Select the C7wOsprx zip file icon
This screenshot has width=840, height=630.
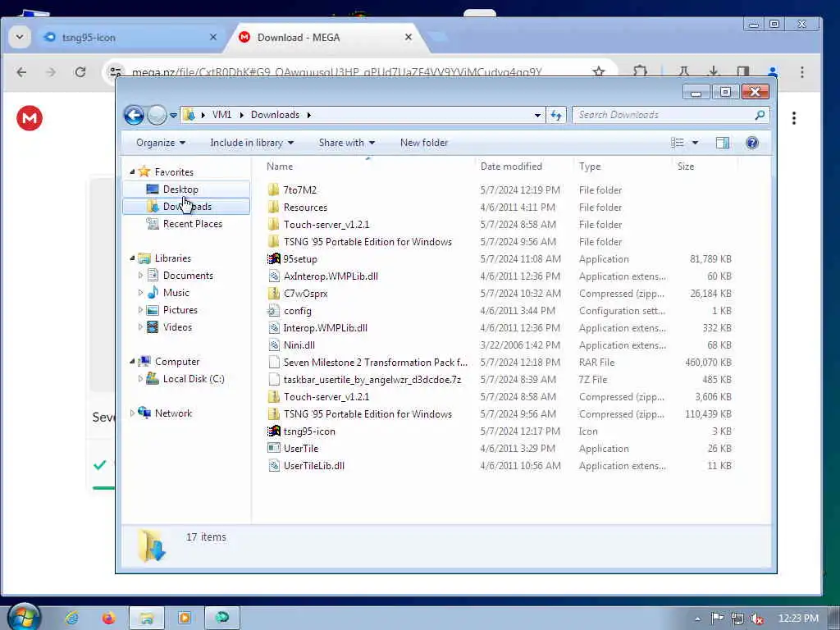(274, 293)
